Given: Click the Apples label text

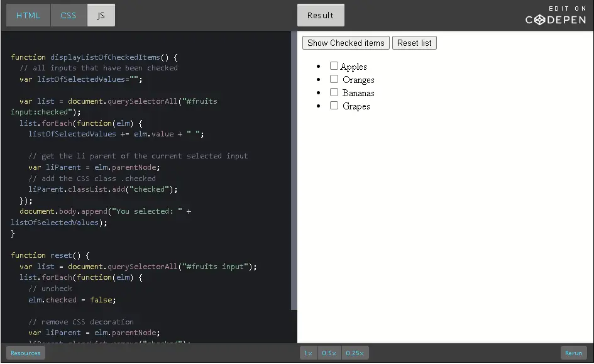Looking at the screenshot, I should click(354, 67).
